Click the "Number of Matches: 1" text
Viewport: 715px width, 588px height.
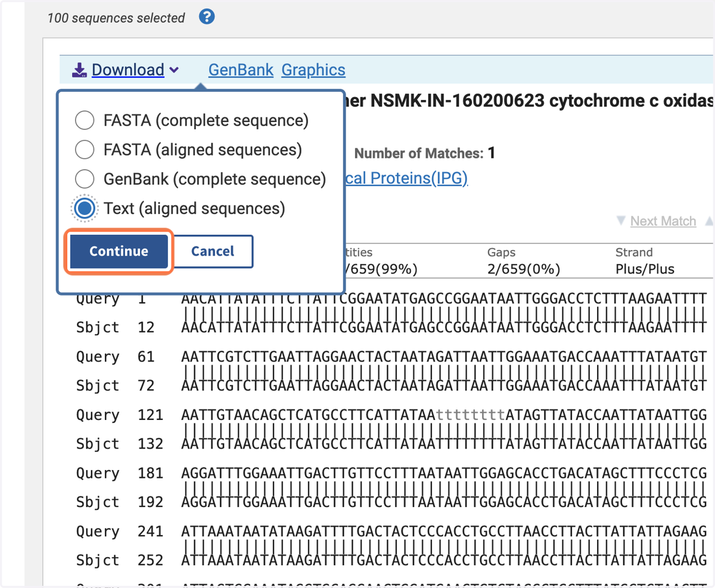tap(425, 154)
